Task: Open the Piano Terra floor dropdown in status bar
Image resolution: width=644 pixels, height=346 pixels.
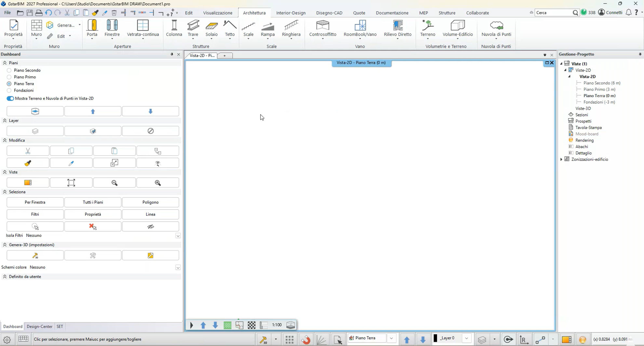Action: (391, 338)
